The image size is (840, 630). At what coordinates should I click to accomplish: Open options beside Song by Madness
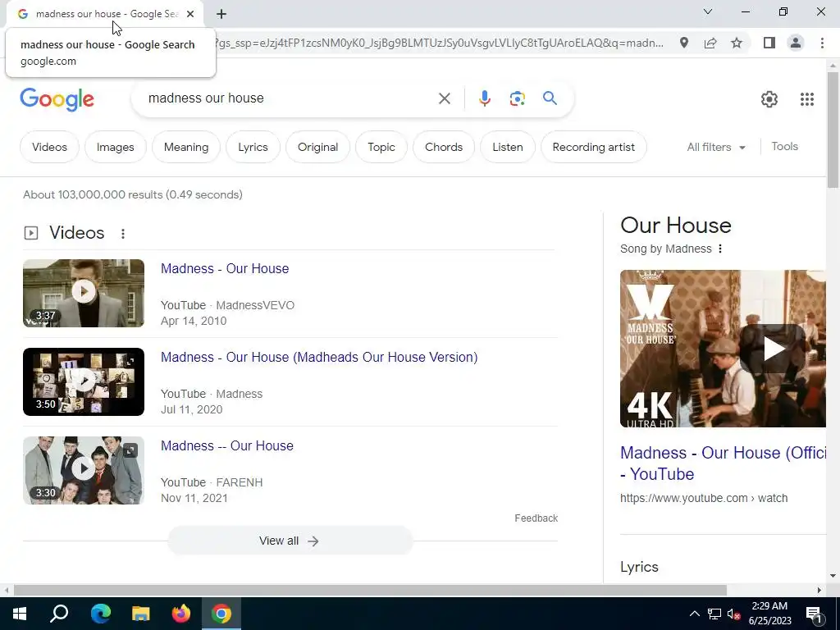720,249
